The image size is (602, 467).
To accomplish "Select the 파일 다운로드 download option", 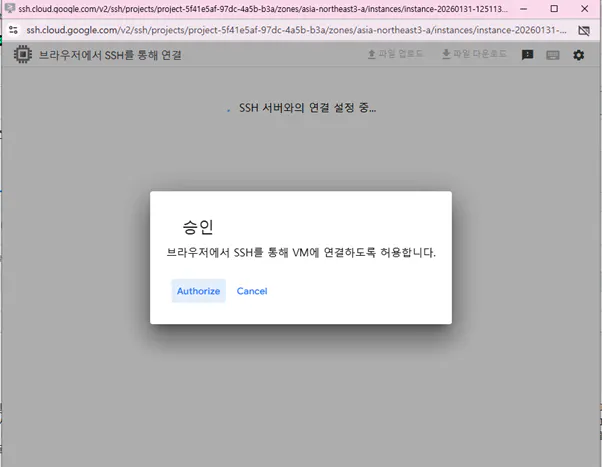I will click(474, 54).
